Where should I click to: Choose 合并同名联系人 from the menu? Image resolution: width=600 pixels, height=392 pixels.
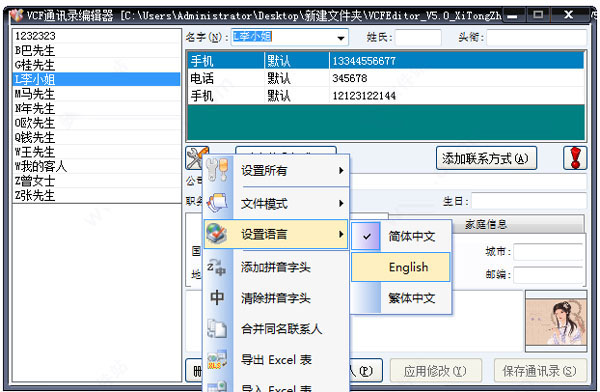click(282, 329)
